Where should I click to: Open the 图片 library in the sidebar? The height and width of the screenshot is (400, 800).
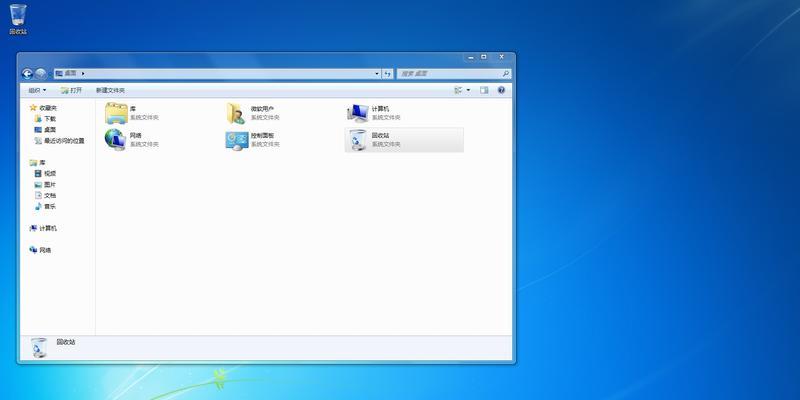click(x=45, y=185)
